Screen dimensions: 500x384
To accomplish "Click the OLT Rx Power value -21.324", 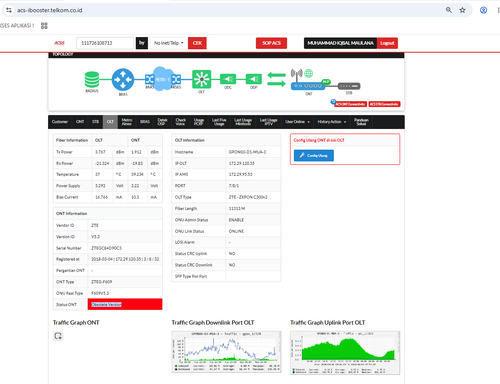I will coord(102,163).
